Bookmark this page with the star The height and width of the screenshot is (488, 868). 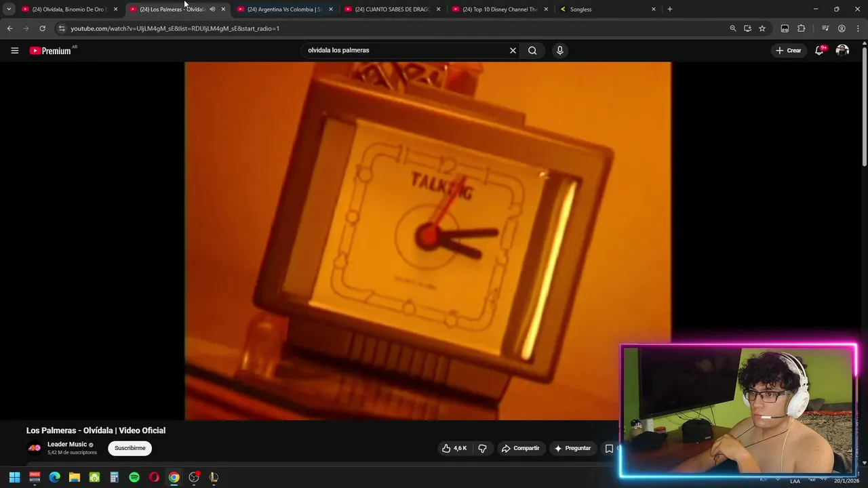tap(762, 28)
